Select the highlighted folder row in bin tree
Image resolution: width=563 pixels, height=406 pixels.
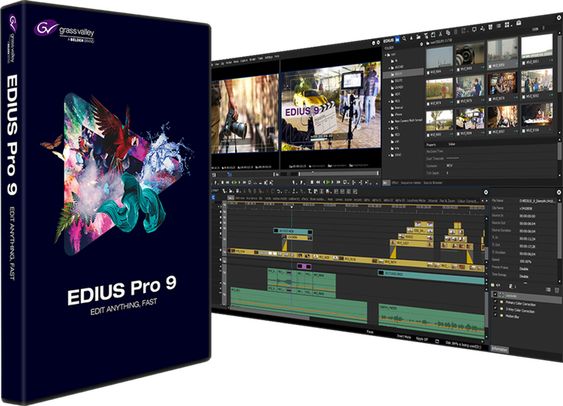(x=404, y=74)
